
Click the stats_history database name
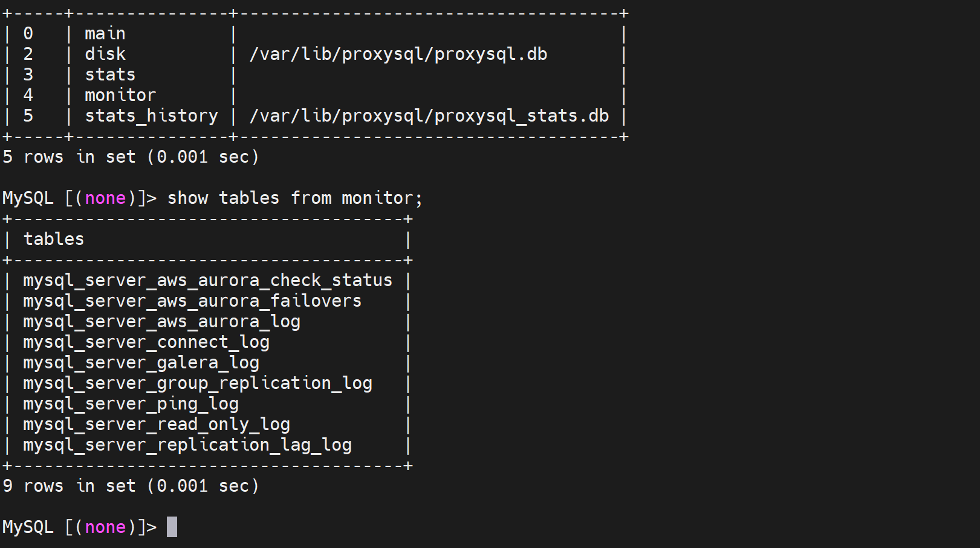point(151,116)
